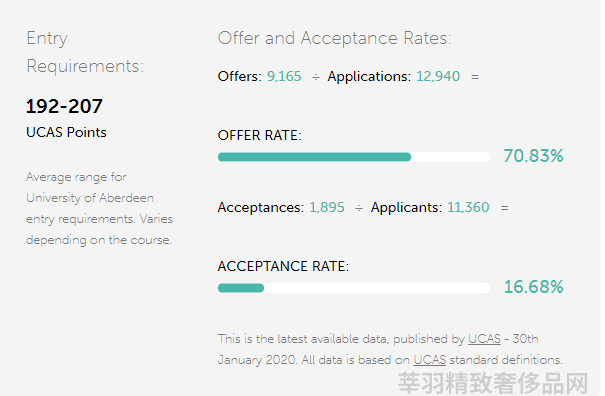Click the Acceptance Rate progress bar

tap(354, 288)
